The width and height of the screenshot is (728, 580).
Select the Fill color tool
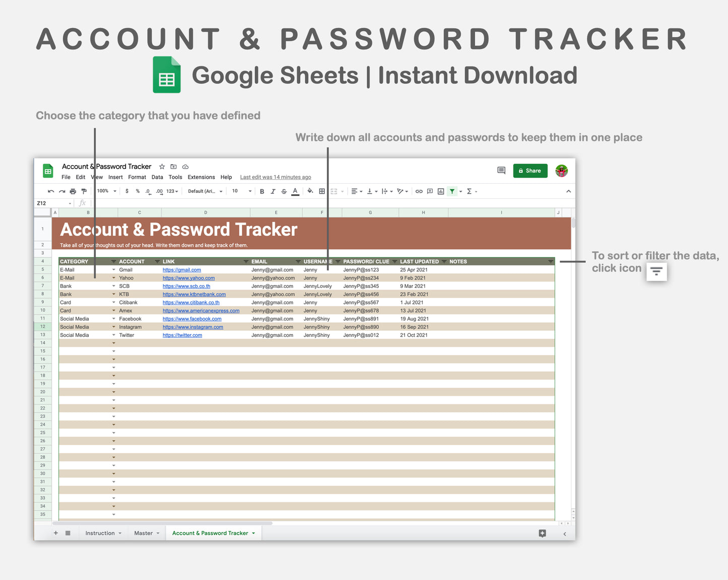coord(310,191)
